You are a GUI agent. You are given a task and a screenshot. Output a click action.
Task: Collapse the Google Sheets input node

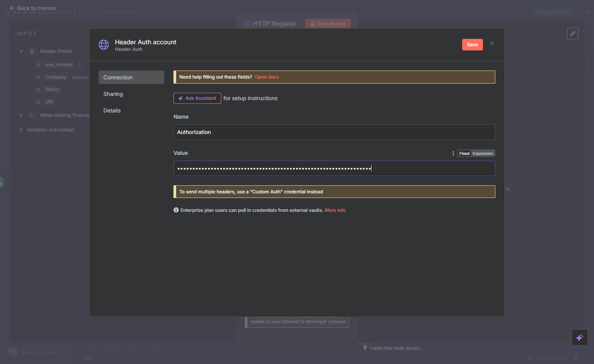pos(21,51)
